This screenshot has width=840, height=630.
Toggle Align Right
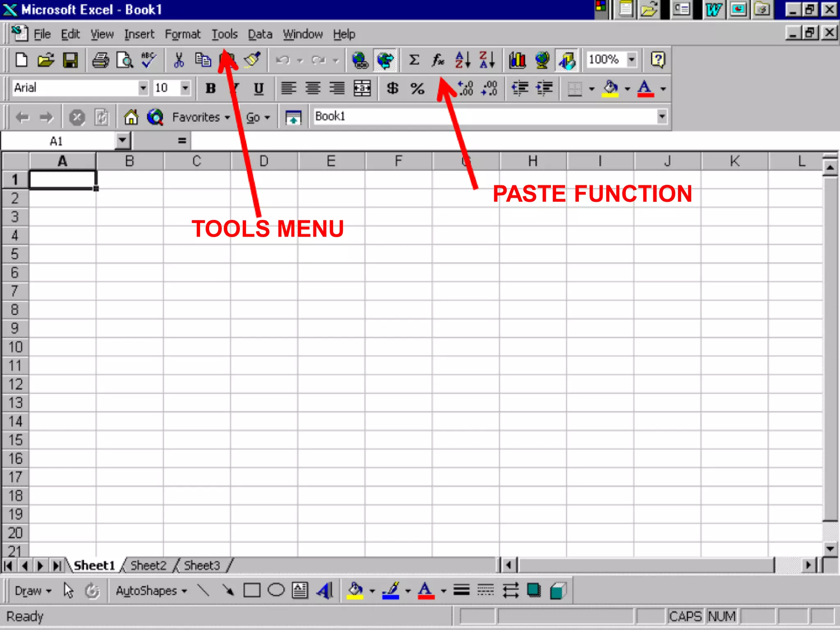[338, 88]
